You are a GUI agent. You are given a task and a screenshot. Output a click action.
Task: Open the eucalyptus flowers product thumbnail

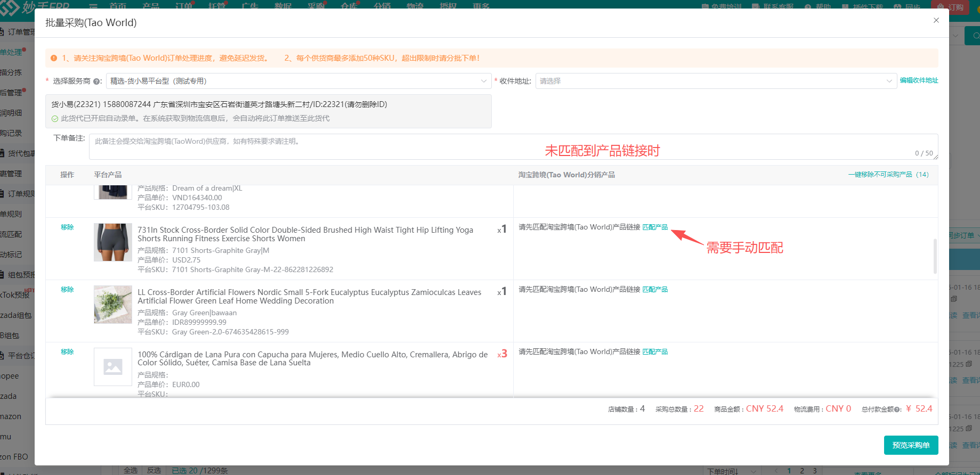point(113,305)
